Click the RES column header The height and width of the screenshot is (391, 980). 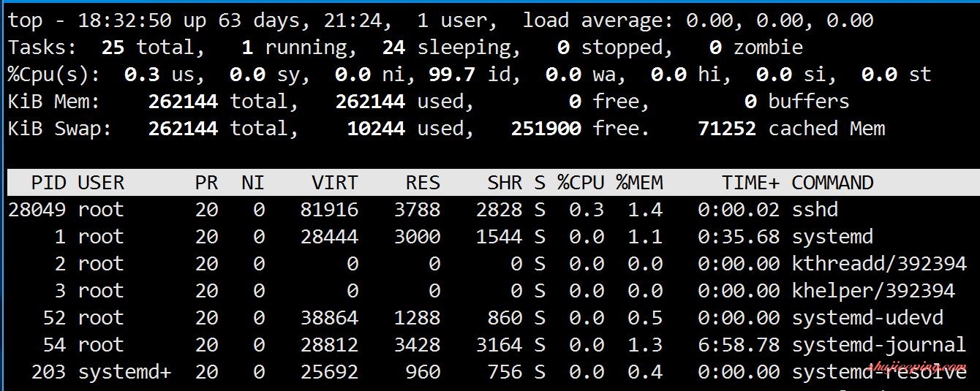pos(423,183)
